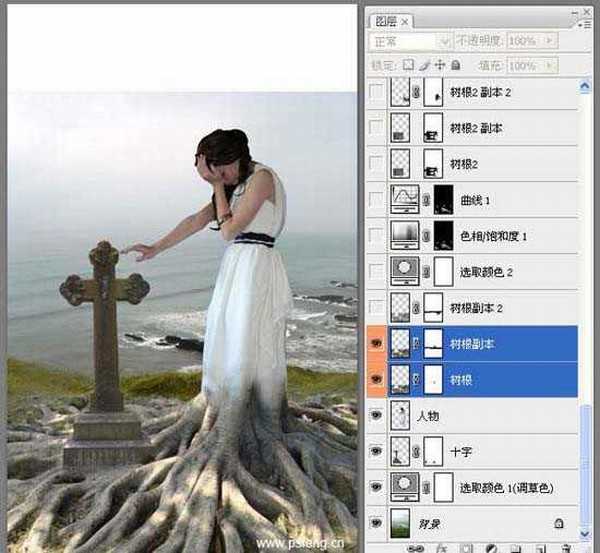
Task: Select the black mask thumbnail of 色相/饱和度 1
Action: pos(443,235)
